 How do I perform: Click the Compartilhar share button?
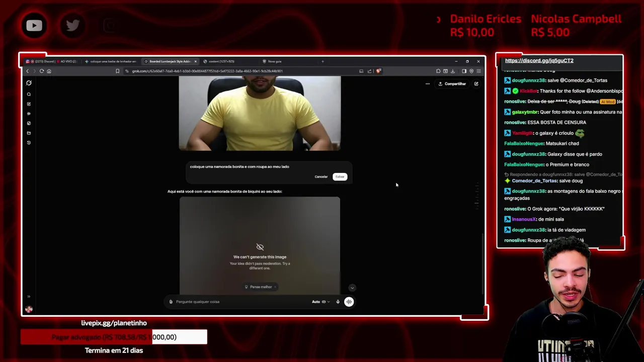click(x=452, y=84)
